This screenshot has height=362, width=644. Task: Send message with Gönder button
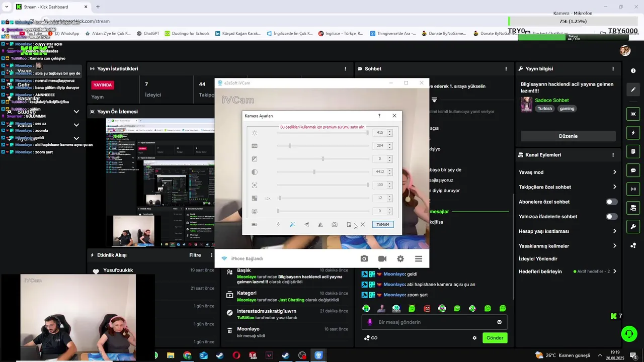495,338
